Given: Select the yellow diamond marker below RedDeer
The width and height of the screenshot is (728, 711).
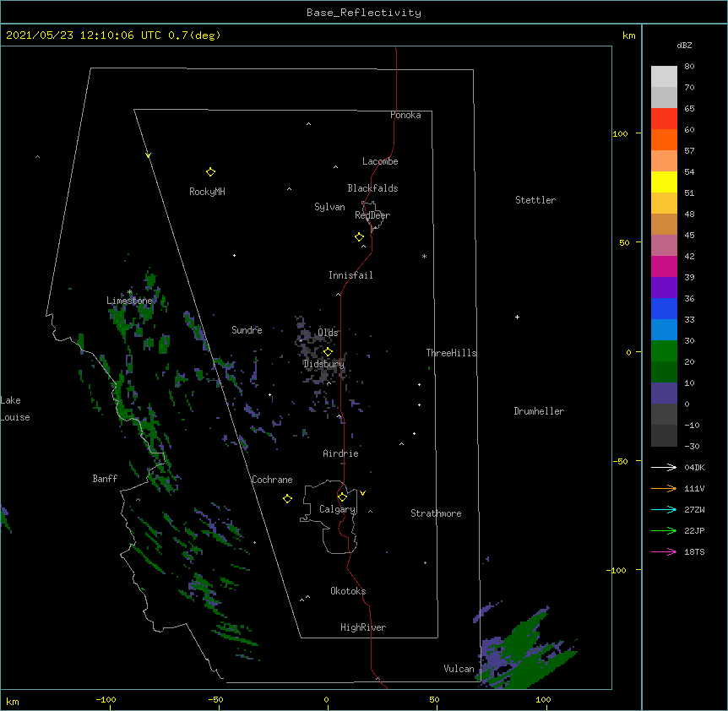Looking at the screenshot, I should pos(360,237).
